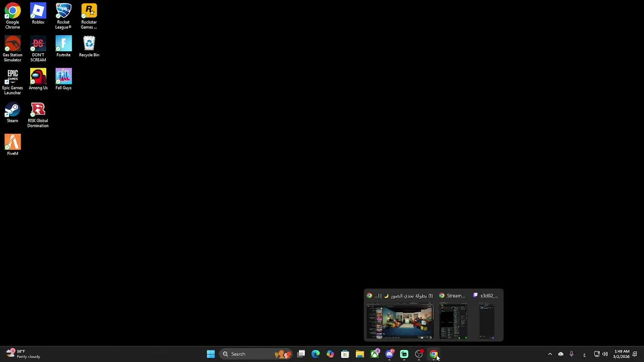
Task: Open the volume speaker tray icon
Action: 605,354
